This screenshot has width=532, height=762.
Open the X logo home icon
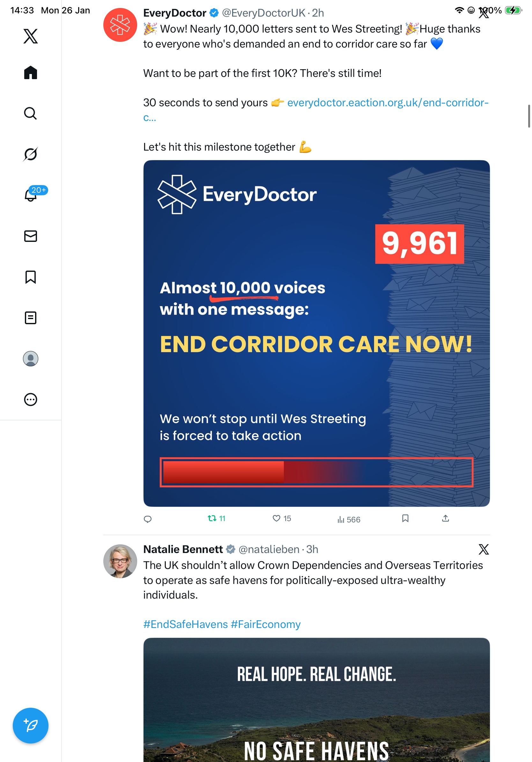31,36
